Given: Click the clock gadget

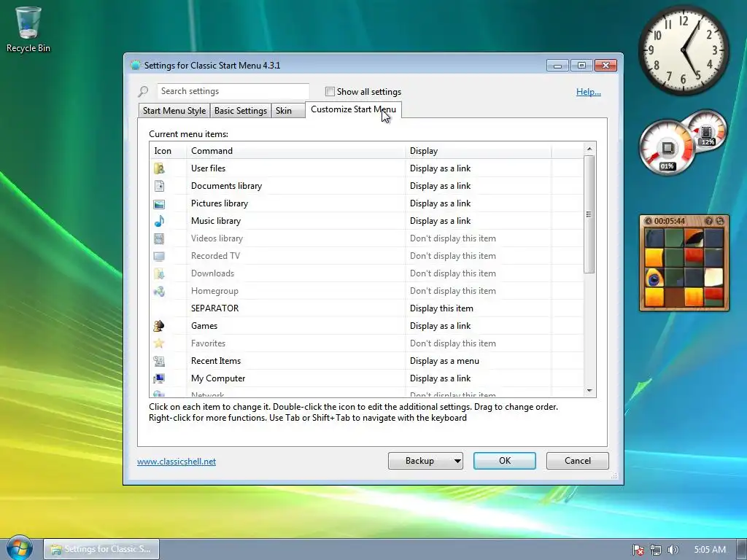Looking at the screenshot, I should coord(684,50).
